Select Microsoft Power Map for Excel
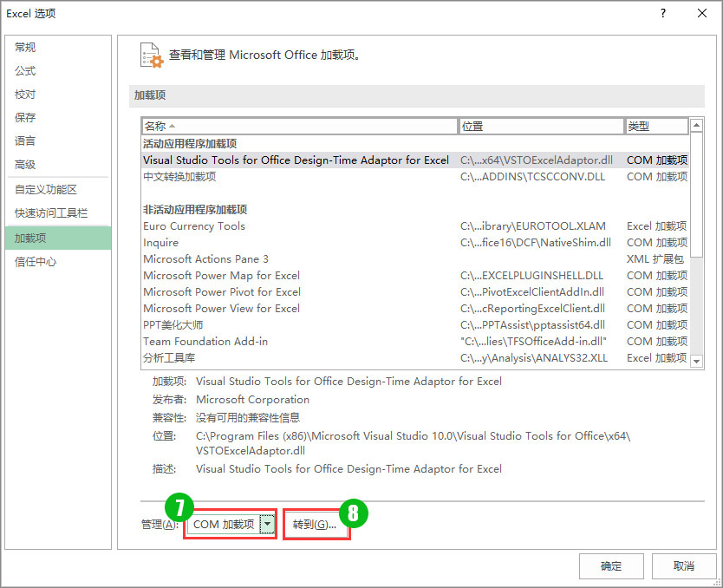Viewport: 723px width, 588px height. [x=415, y=275]
